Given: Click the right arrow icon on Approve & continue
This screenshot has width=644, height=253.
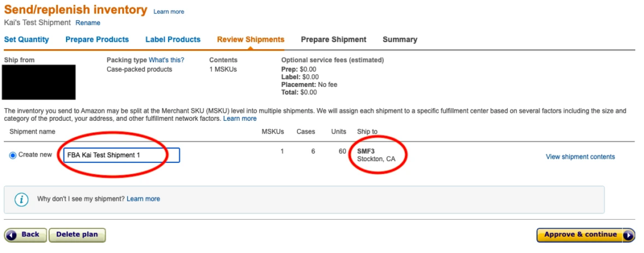Looking at the screenshot, I should tap(629, 235).
